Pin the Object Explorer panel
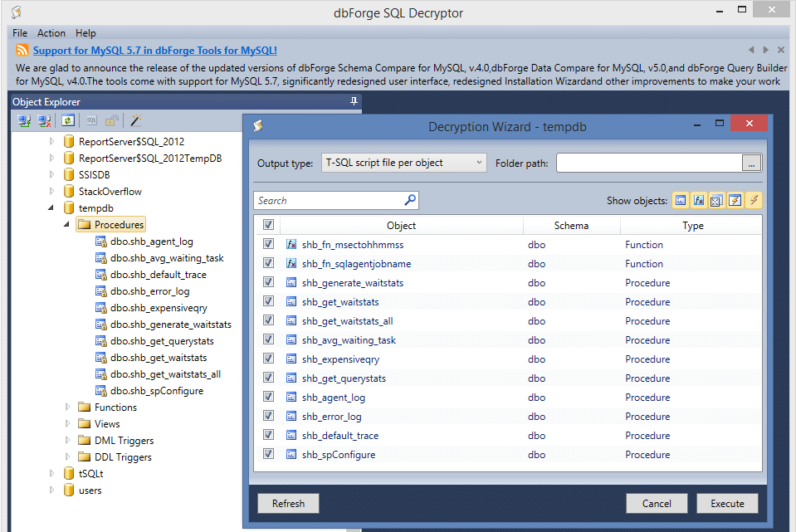 [x=354, y=101]
